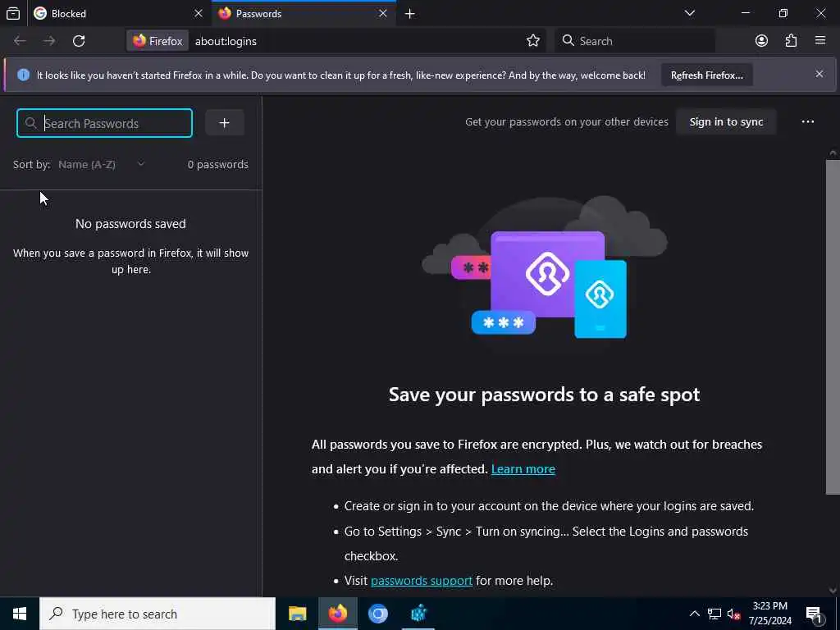Click the Refresh Firefox button
This screenshot has height=630, width=840.
pyautogui.click(x=706, y=75)
